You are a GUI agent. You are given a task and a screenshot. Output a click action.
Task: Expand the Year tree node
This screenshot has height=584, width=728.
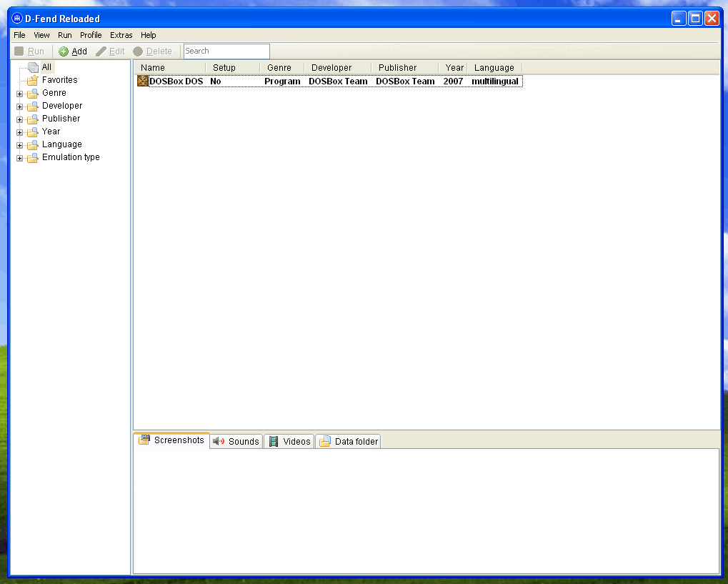19,132
